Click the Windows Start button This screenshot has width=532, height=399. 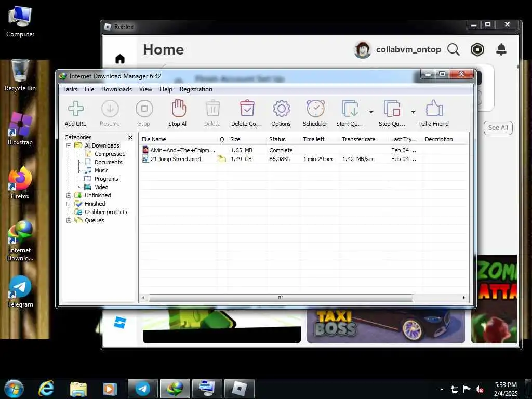14,389
